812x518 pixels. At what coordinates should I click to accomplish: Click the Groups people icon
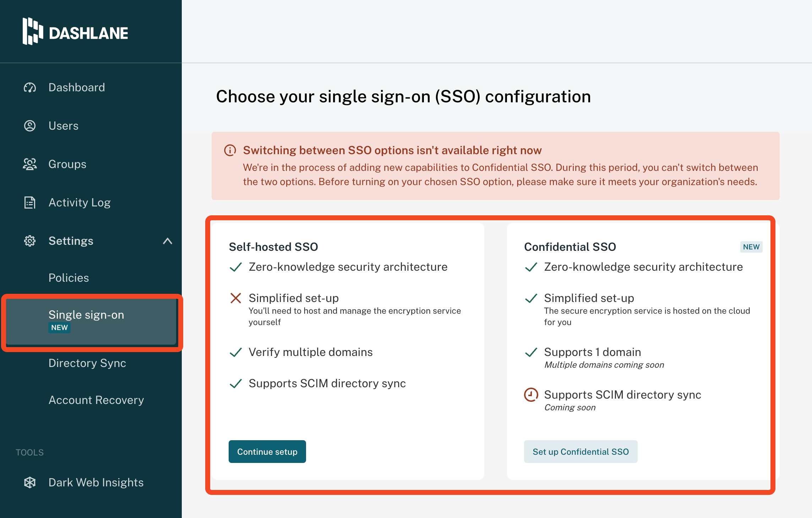pyautogui.click(x=30, y=164)
